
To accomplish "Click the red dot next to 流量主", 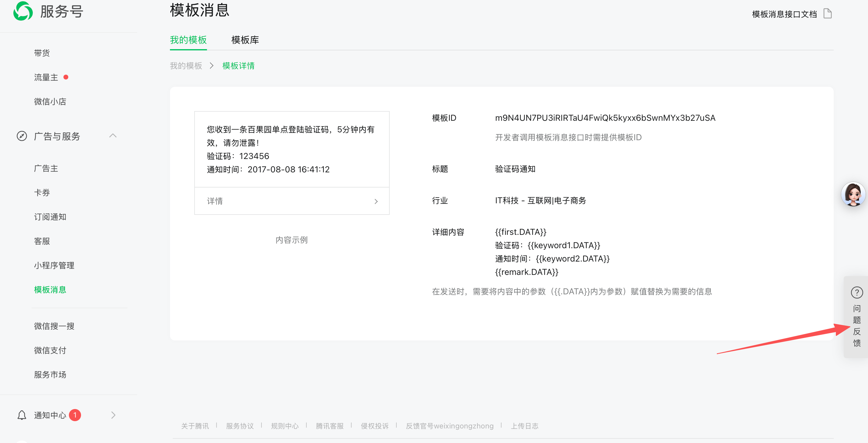I will [66, 77].
